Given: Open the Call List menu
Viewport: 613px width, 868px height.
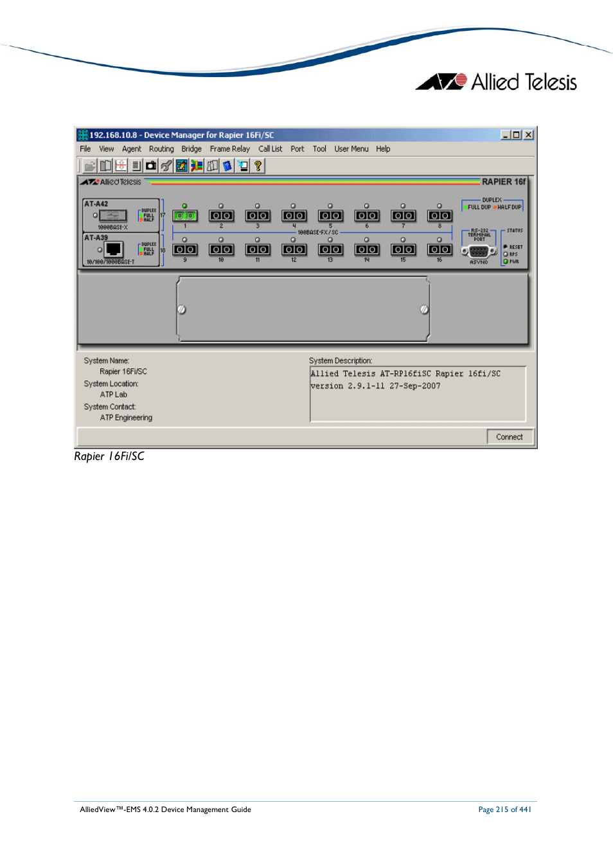Looking at the screenshot, I should [271, 149].
